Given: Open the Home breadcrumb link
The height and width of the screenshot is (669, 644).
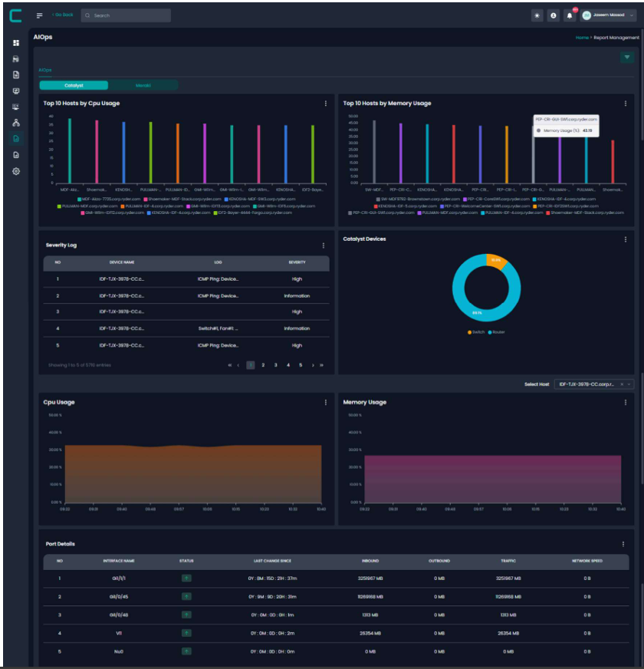Looking at the screenshot, I should pyautogui.click(x=582, y=38).
